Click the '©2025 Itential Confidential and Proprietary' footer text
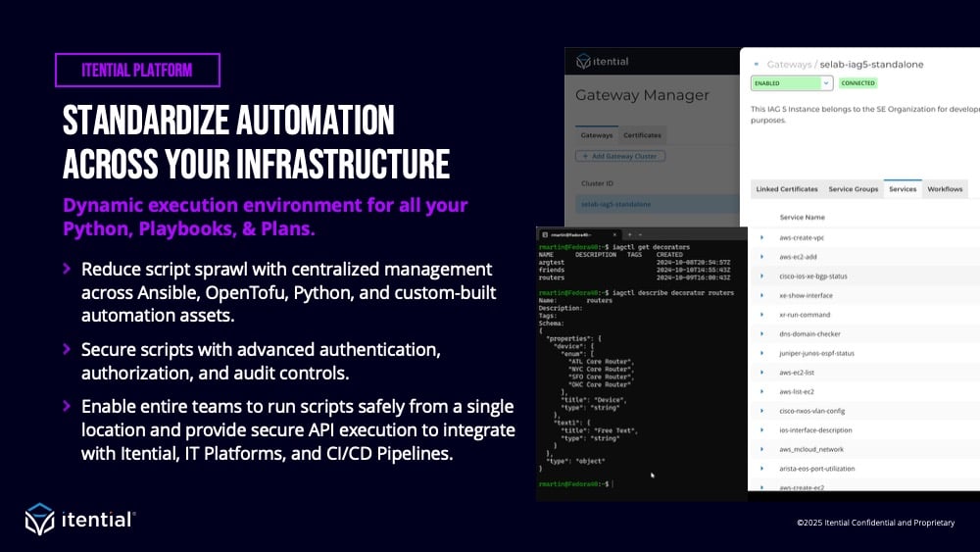The image size is (980, 552). [x=875, y=523]
